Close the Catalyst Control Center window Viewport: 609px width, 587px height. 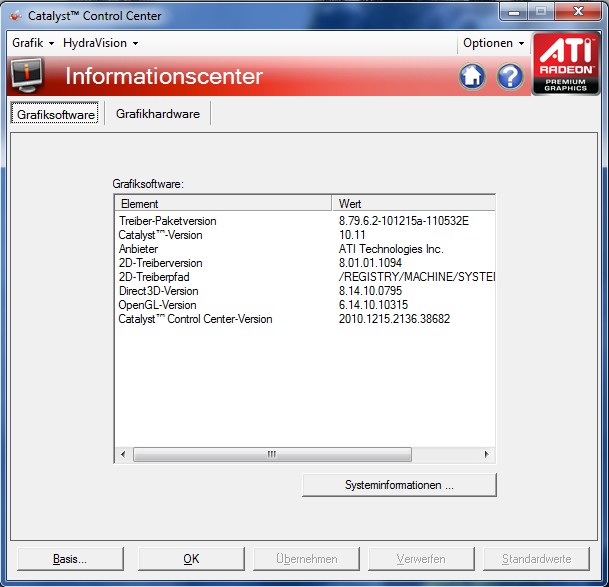pos(578,12)
